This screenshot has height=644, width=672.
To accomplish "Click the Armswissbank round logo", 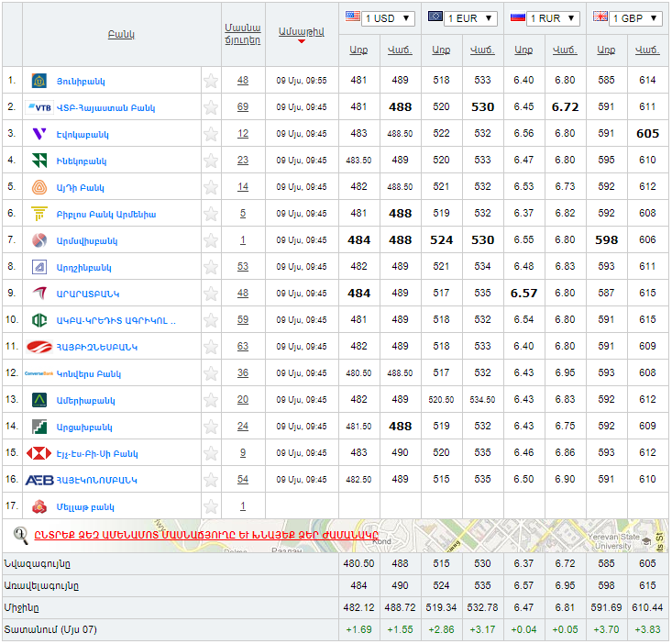I will tap(39, 240).
